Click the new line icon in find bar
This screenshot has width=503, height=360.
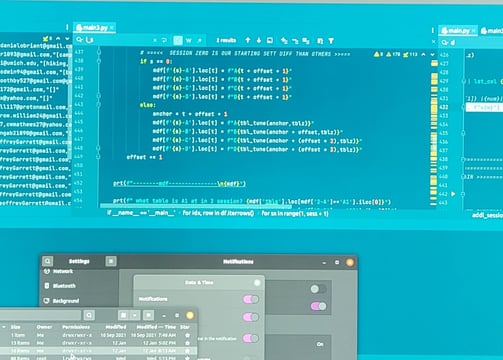[164, 40]
